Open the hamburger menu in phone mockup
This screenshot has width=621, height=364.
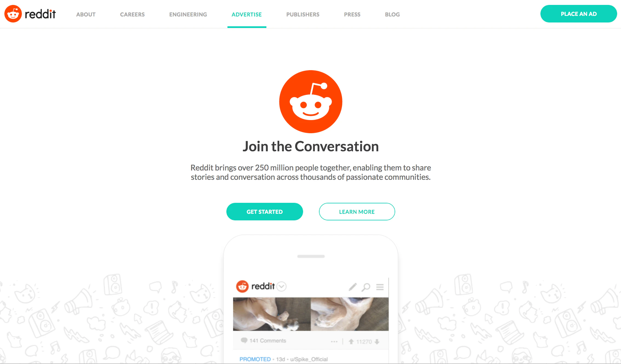point(380,287)
